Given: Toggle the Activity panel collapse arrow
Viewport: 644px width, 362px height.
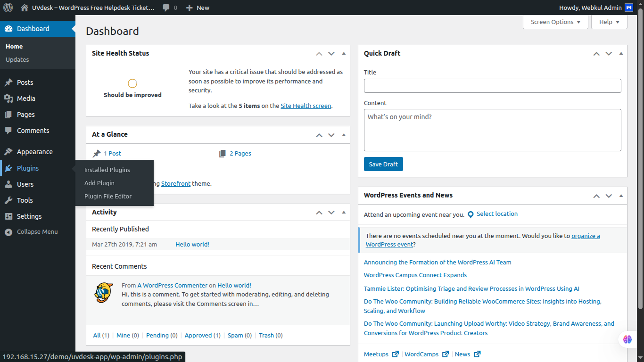Looking at the screenshot, I should pos(344,212).
